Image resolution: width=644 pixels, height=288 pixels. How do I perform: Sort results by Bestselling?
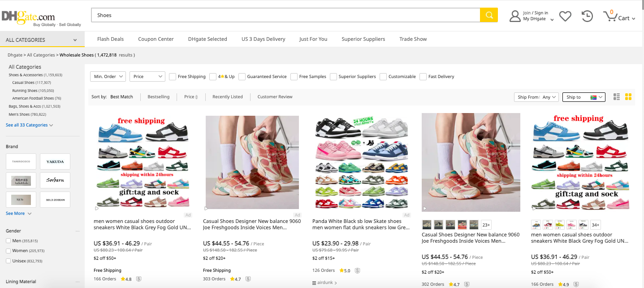(159, 97)
